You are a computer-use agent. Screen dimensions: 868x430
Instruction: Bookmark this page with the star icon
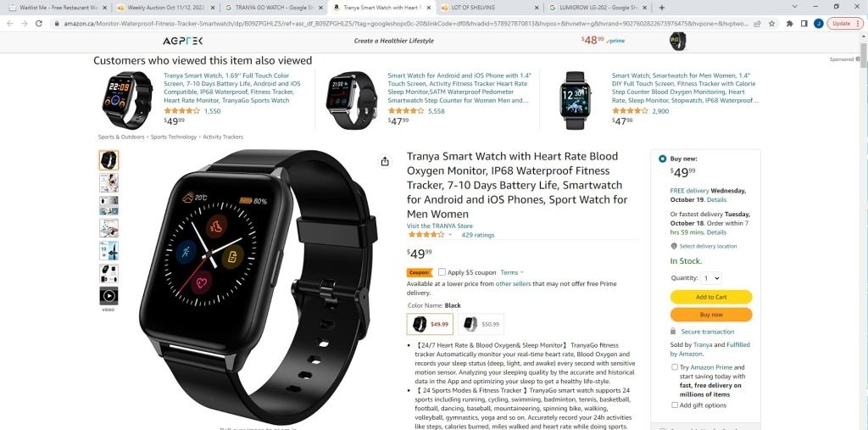click(x=771, y=23)
